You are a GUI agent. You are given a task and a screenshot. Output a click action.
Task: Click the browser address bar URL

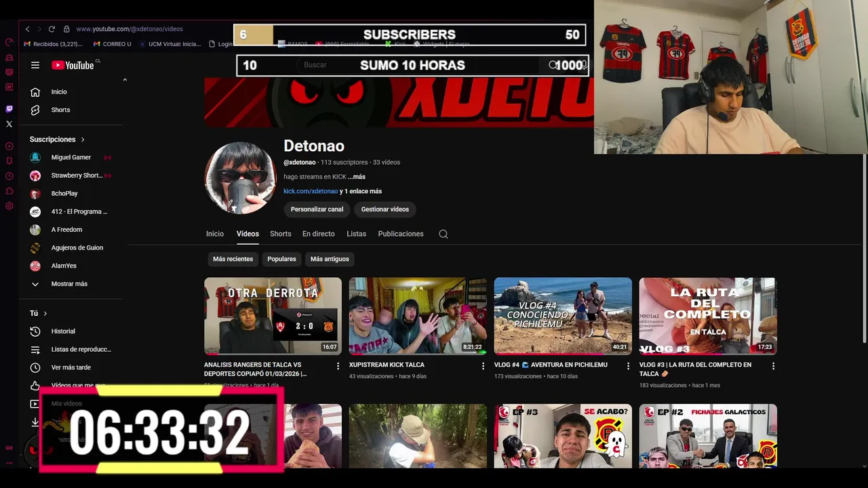129,29
